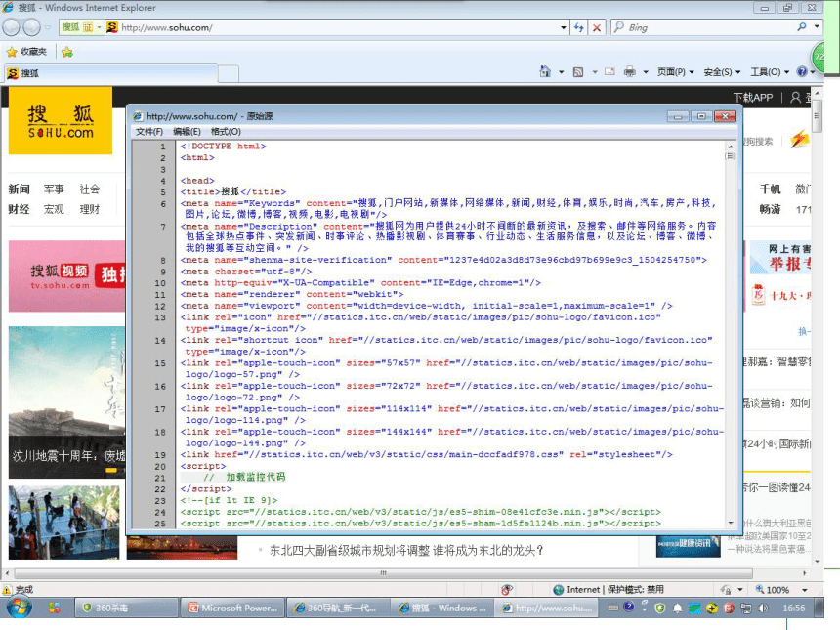Print the page using printer icon
The height and width of the screenshot is (630, 840).
[630, 71]
